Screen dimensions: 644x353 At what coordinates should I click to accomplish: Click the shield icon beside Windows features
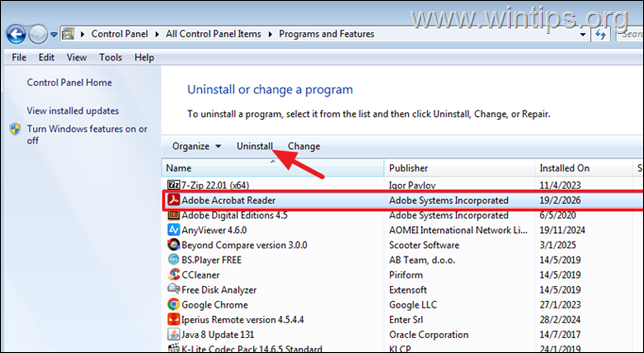[15, 129]
